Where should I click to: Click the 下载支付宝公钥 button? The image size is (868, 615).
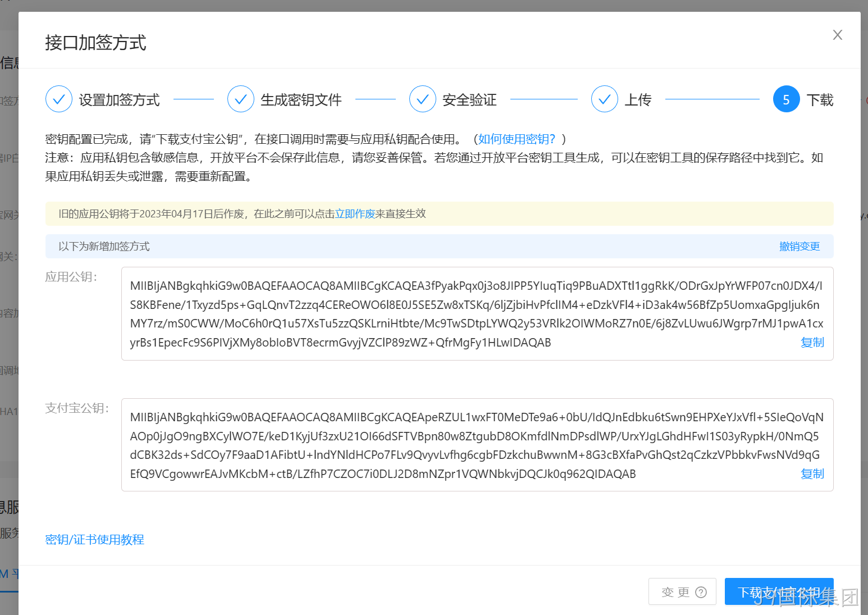tap(779, 592)
